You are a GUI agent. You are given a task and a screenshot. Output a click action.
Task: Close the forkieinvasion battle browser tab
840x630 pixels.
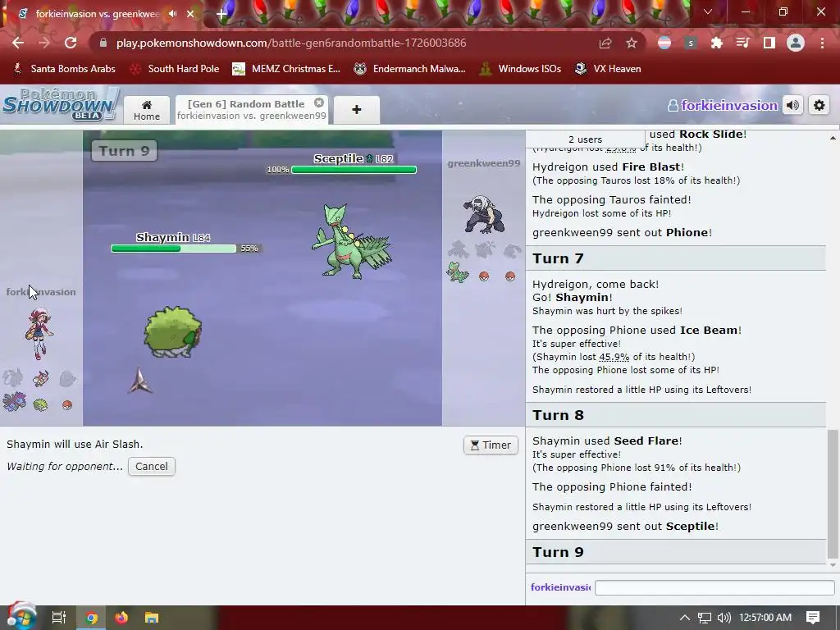(x=190, y=14)
